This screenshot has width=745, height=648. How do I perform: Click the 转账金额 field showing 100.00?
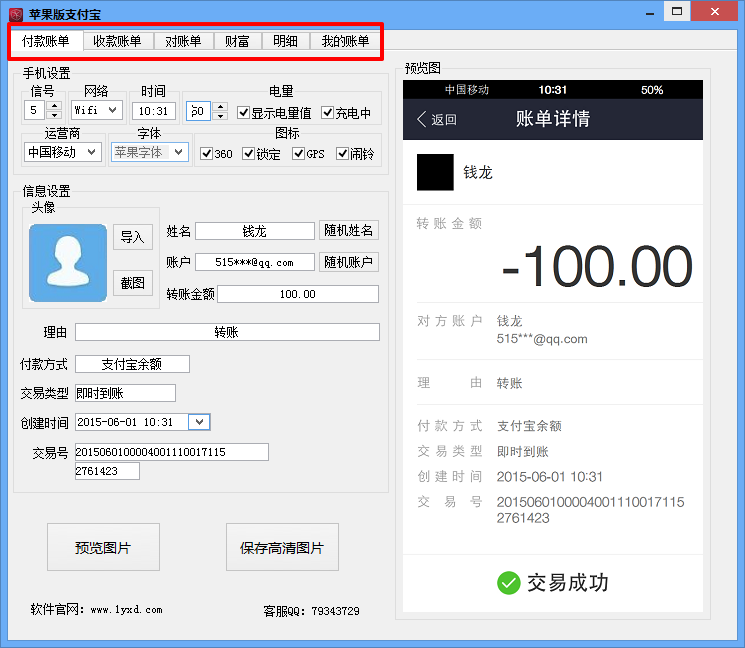click(298, 294)
